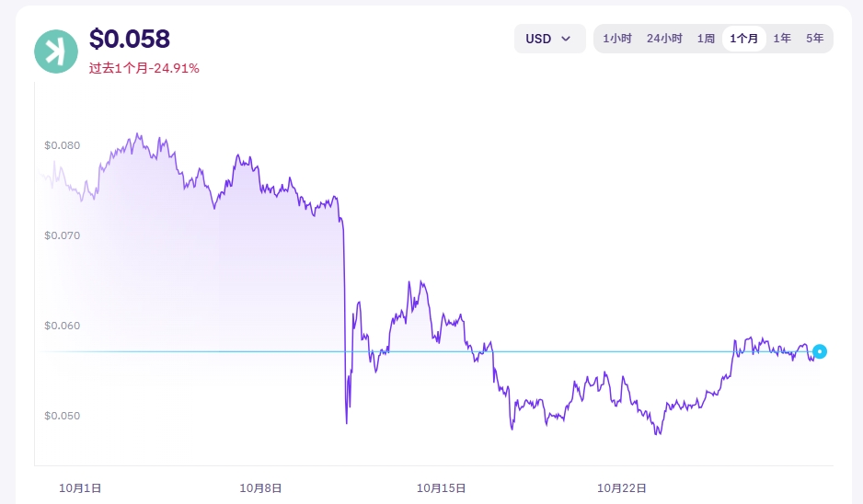Click the 10月15日 date axis label
863x504 pixels.
(x=442, y=487)
